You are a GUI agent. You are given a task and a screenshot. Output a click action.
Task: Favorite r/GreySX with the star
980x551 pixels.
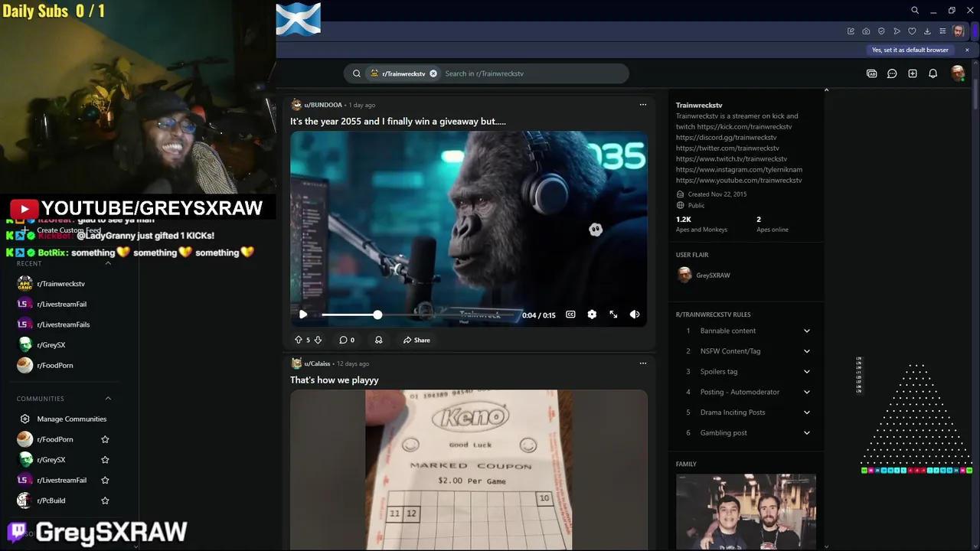pyautogui.click(x=105, y=460)
